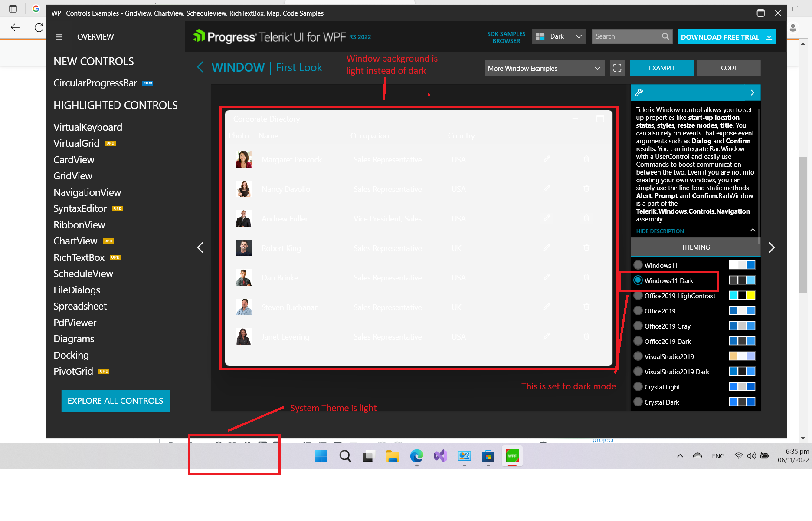Select the Windows11 theme radio button
This screenshot has height=521, width=812.
(638, 265)
